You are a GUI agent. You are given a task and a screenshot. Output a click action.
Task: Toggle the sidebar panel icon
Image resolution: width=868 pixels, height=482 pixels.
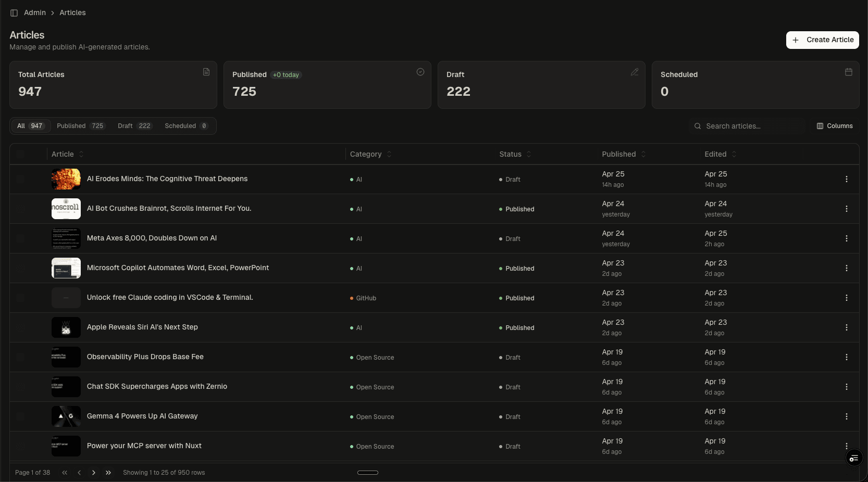click(14, 13)
